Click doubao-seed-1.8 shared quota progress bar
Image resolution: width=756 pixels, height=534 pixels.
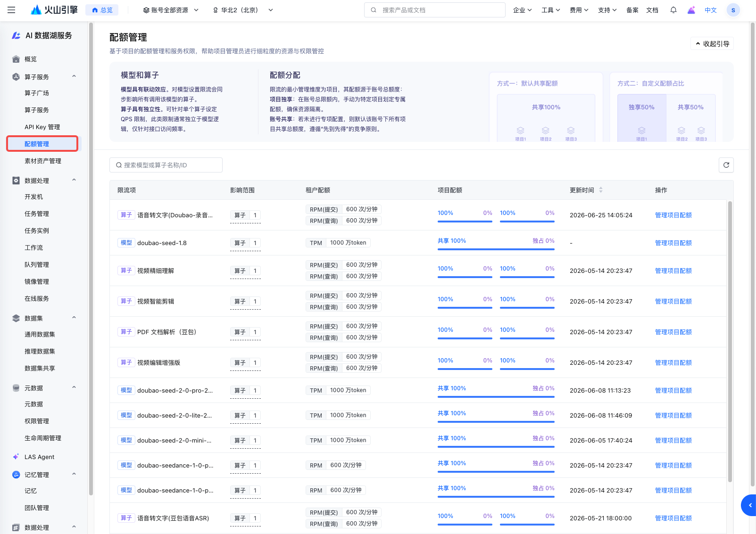click(496, 249)
